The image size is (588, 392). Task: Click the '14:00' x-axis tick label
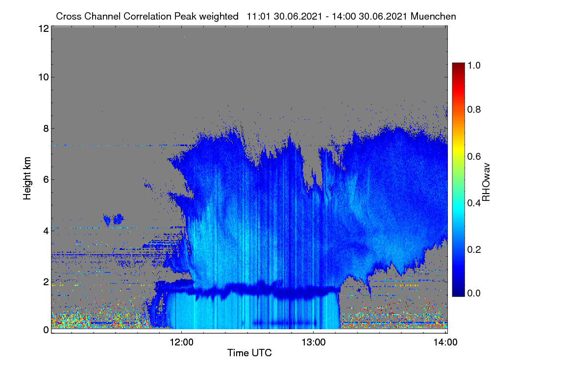point(445,342)
